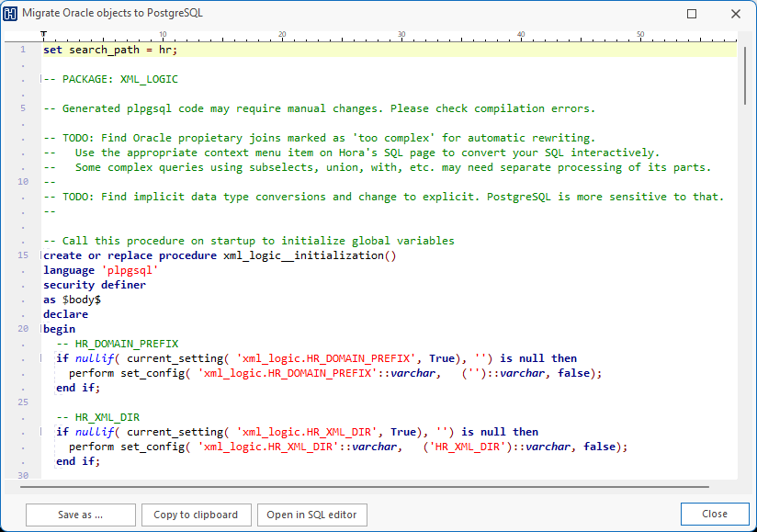Click the Close button at bottom right
757x532 pixels.
(x=714, y=515)
